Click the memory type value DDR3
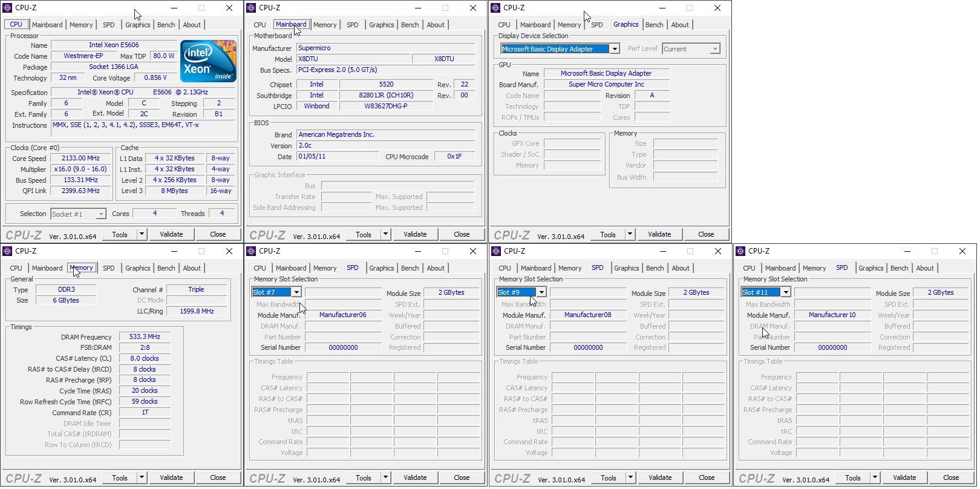980x489 pixels. coord(67,290)
